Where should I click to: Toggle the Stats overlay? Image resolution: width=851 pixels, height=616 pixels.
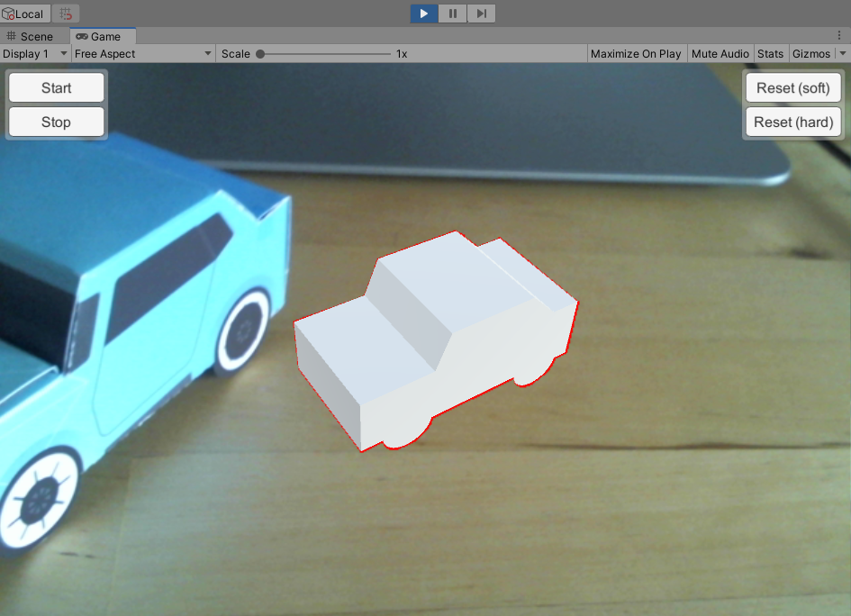click(770, 54)
